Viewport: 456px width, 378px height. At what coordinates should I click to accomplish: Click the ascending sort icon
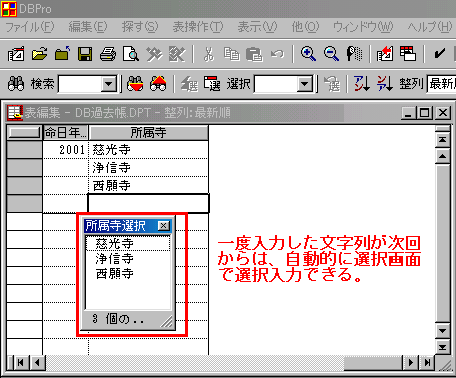(x=362, y=83)
